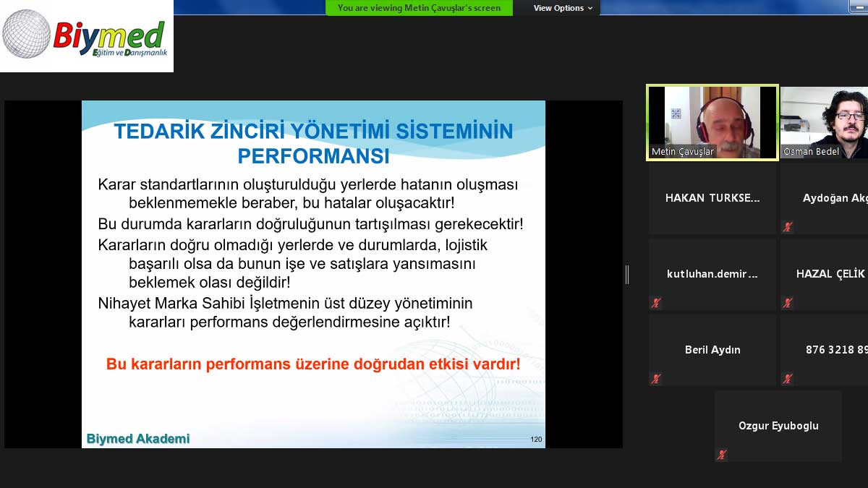Click muted mic icon on Beril Aydın tile
The width and height of the screenshot is (868, 488).
(656, 378)
